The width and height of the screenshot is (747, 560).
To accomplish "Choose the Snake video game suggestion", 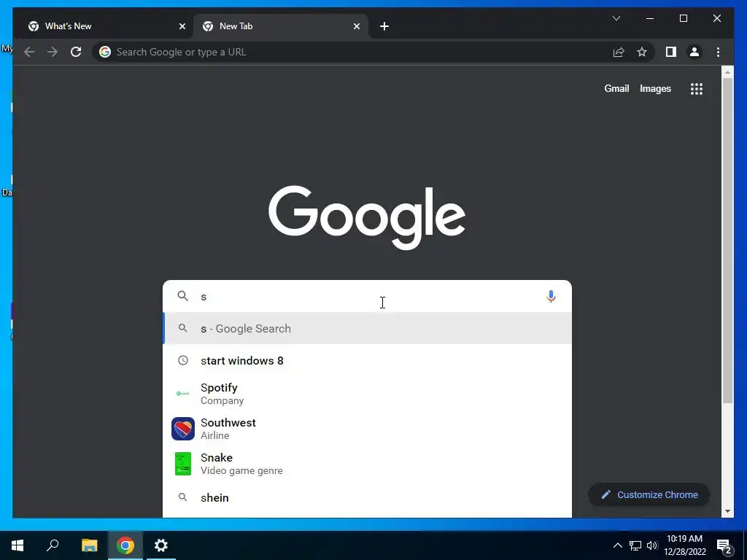I will pos(368,464).
